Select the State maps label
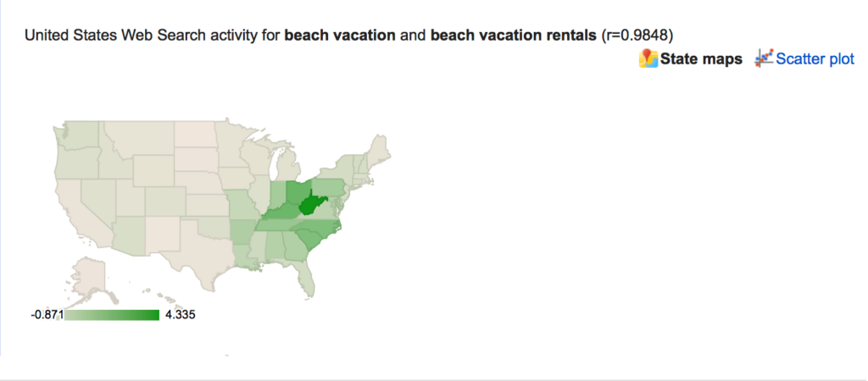Viewport: 868px width, 381px height. coord(701,59)
